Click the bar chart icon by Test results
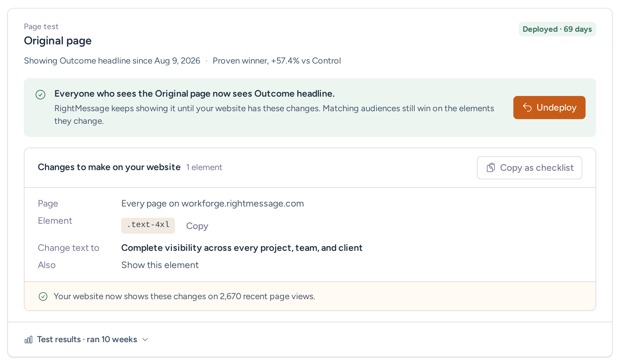The image size is (620, 364). 28,340
